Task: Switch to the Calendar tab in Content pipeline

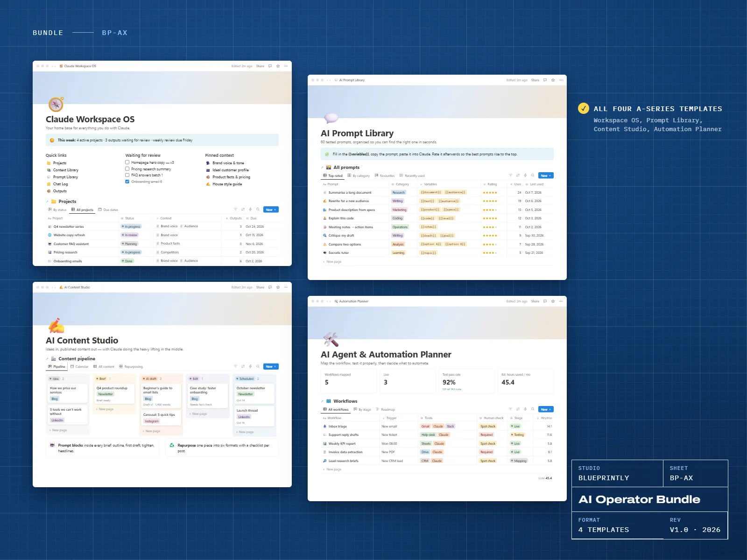Action: pos(79,367)
